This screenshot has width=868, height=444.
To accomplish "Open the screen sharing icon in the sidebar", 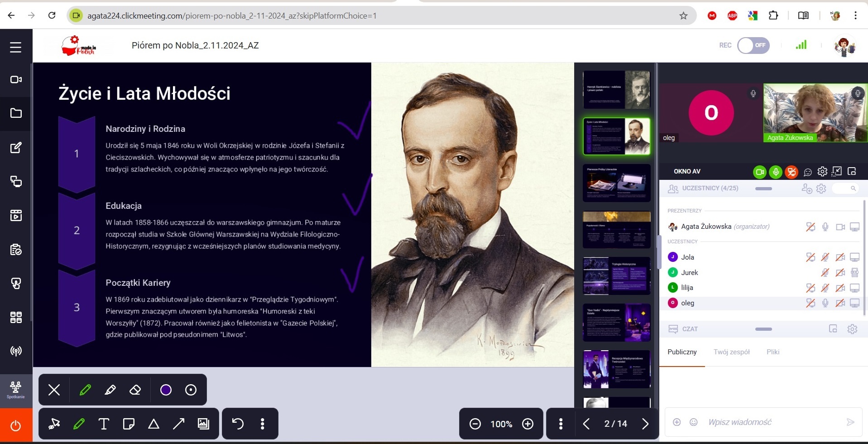I will pyautogui.click(x=16, y=181).
